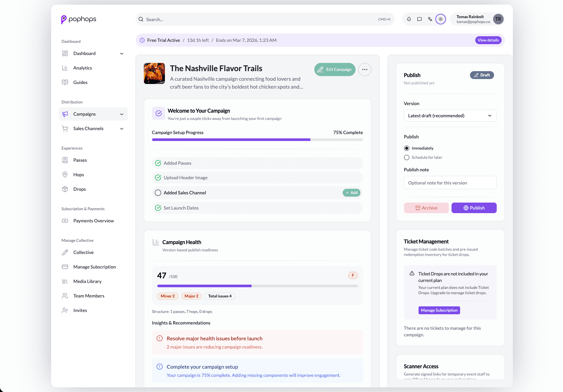Click the pophops logo

pyautogui.click(x=78, y=19)
